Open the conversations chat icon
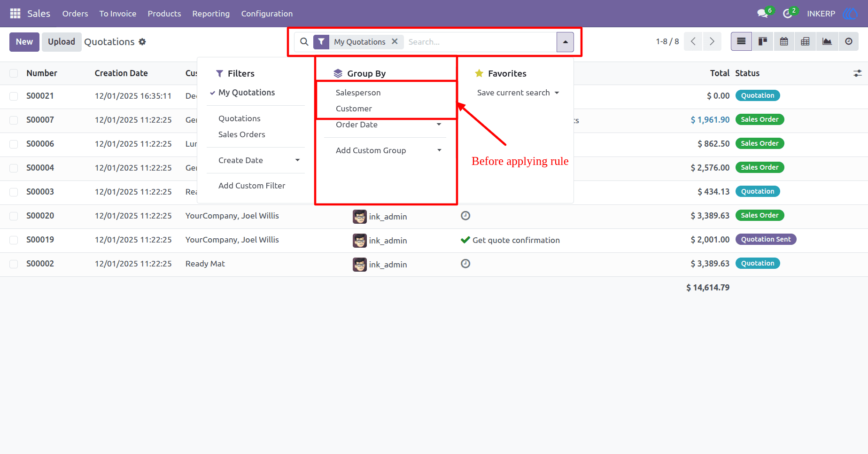The image size is (868, 454). [762, 14]
